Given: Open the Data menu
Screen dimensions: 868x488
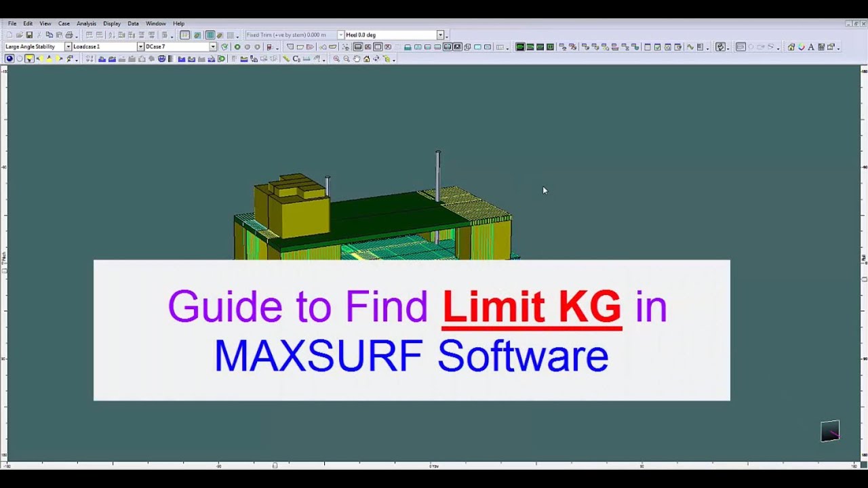Looking at the screenshot, I should pyautogui.click(x=133, y=24).
